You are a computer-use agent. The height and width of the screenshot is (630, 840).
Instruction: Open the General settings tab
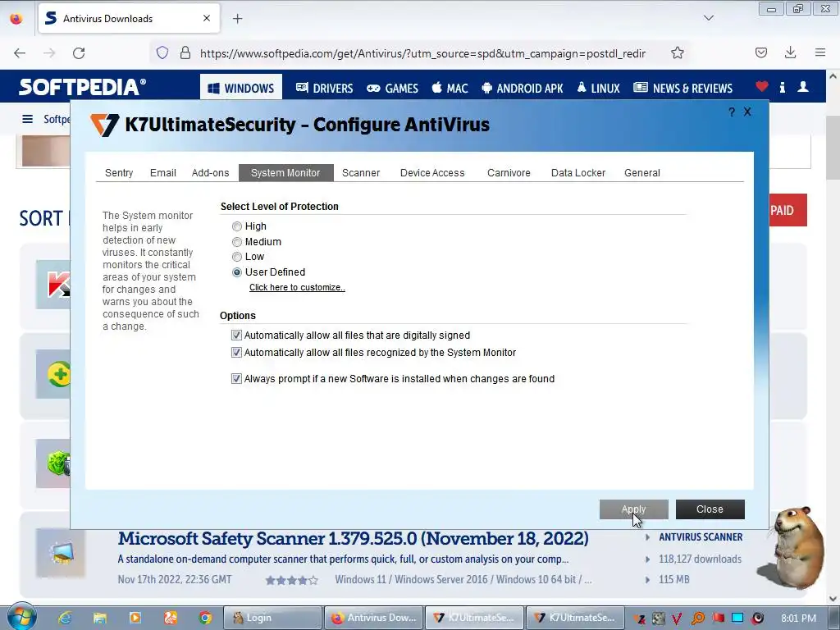pos(641,173)
